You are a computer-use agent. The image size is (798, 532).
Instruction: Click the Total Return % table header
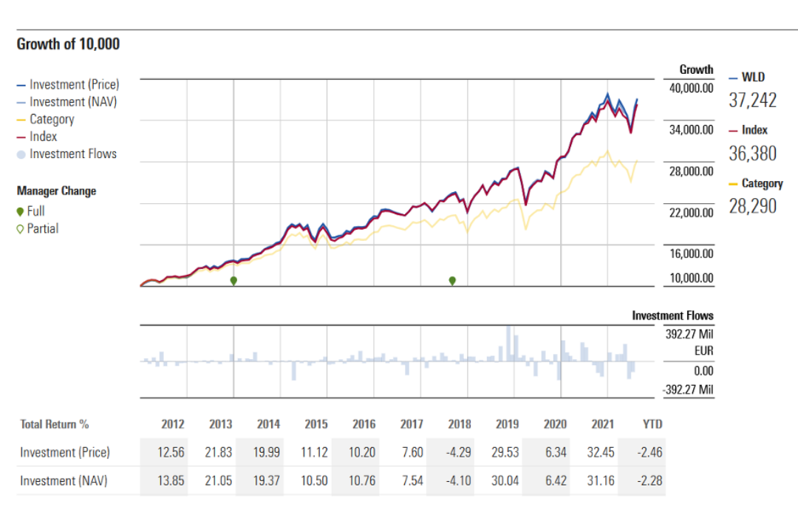pyautogui.click(x=55, y=424)
